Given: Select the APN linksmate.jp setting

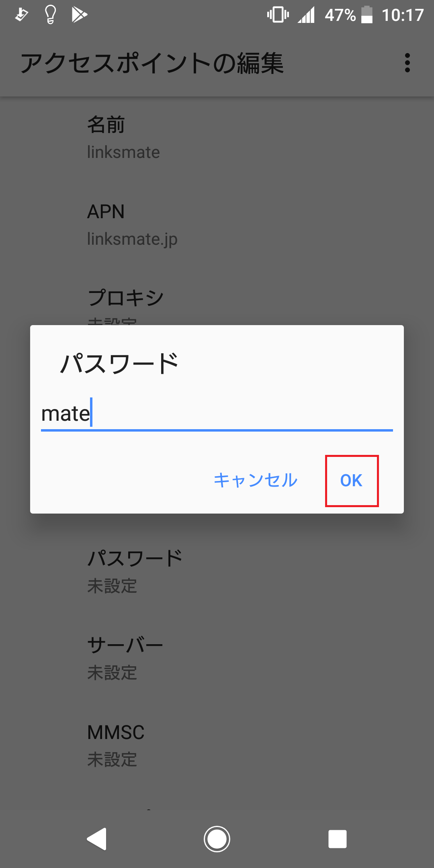Looking at the screenshot, I should point(217,225).
